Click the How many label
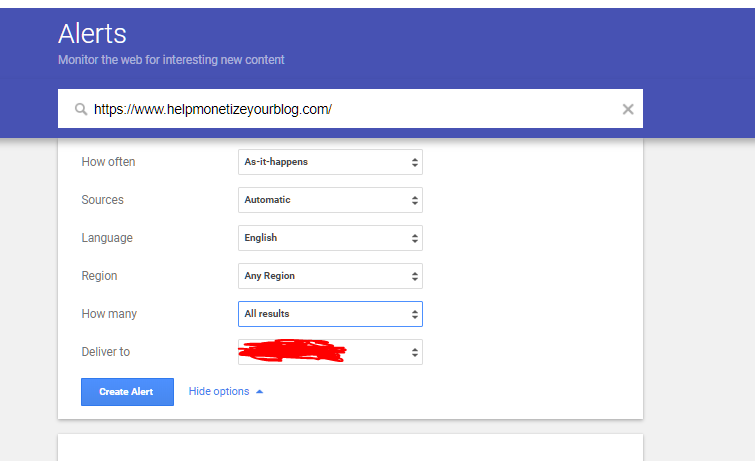 109,314
